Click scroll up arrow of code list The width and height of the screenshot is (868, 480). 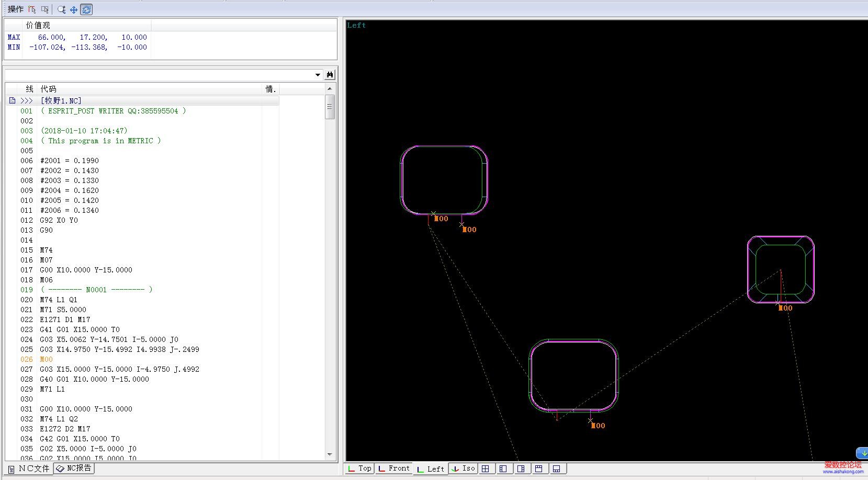tap(330, 88)
